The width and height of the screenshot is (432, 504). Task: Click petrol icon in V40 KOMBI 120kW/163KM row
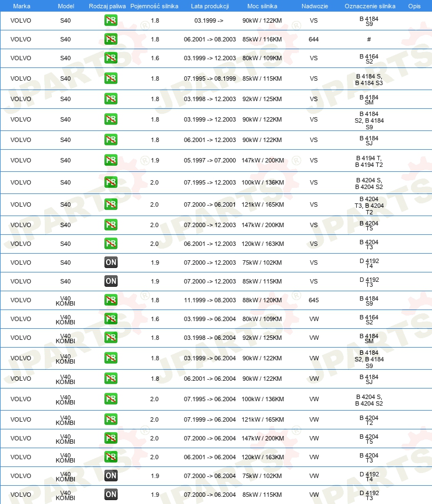tap(111, 456)
